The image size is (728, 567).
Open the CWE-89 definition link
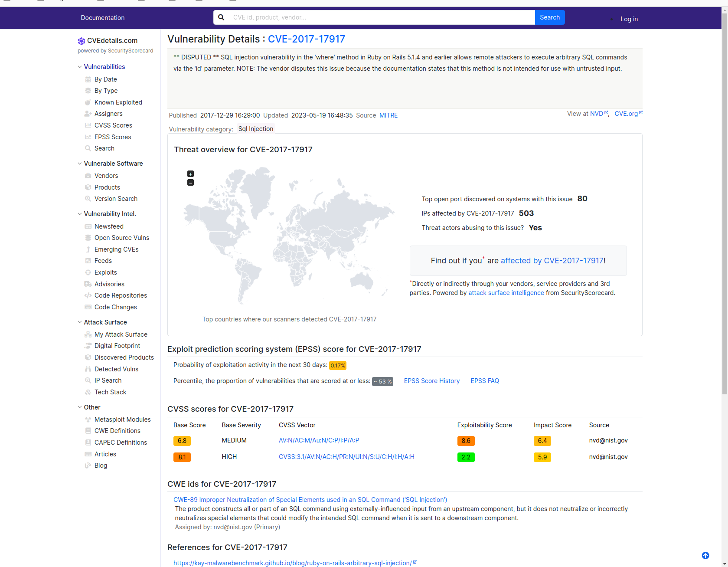point(310,500)
